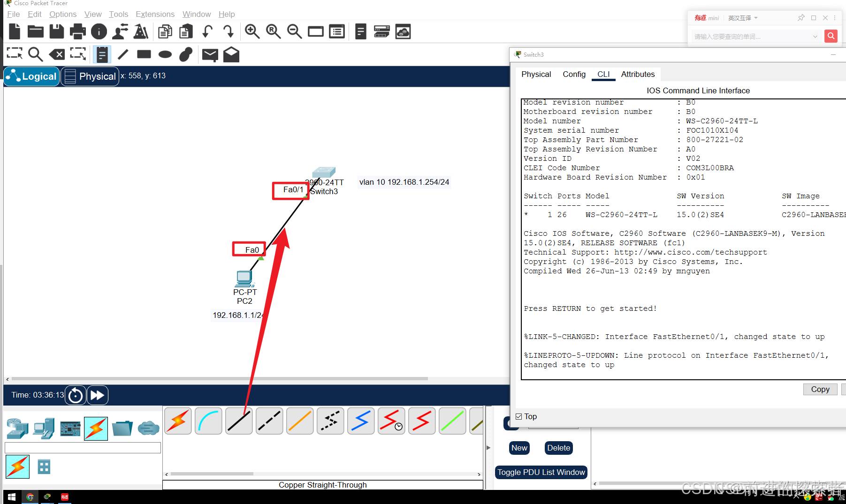Choose the Inspect magnifier tool
The height and width of the screenshot is (504, 846).
[36, 54]
